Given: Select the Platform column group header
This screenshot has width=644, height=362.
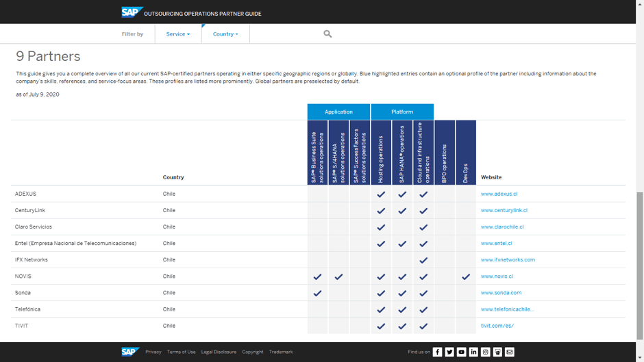Looking at the screenshot, I should pos(402,112).
